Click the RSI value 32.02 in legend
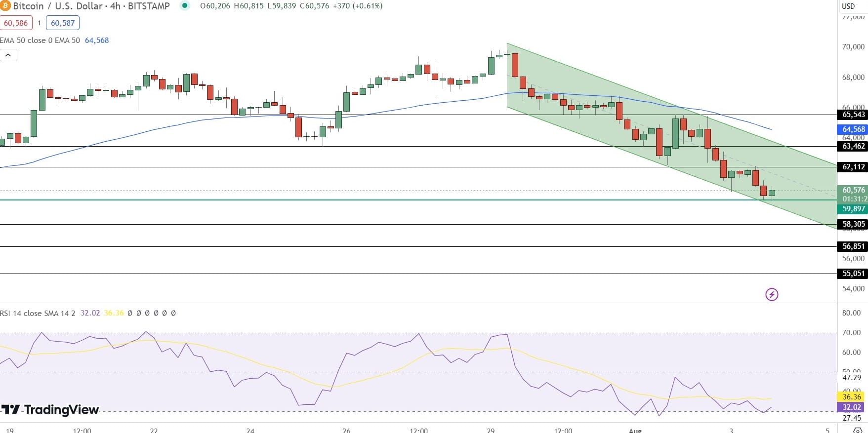The width and height of the screenshot is (868, 433). click(x=90, y=313)
